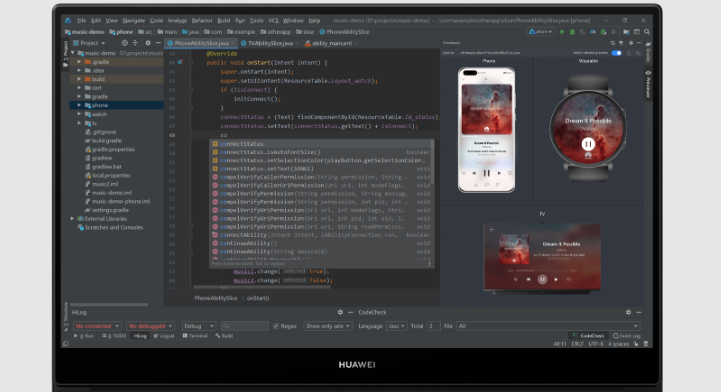This screenshot has height=392, width=721.
Task: Click the locate target icon in Project panel
Action: [125, 43]
